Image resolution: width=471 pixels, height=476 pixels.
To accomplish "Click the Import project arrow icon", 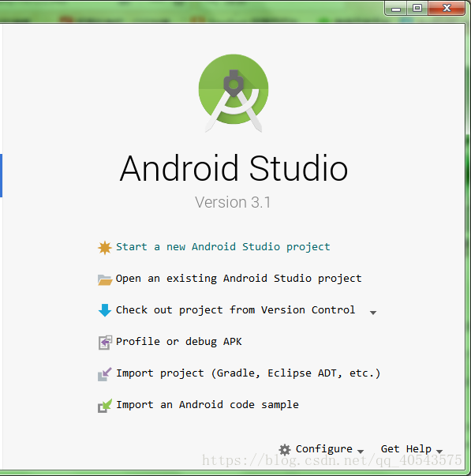I will [x=105, y=374].
